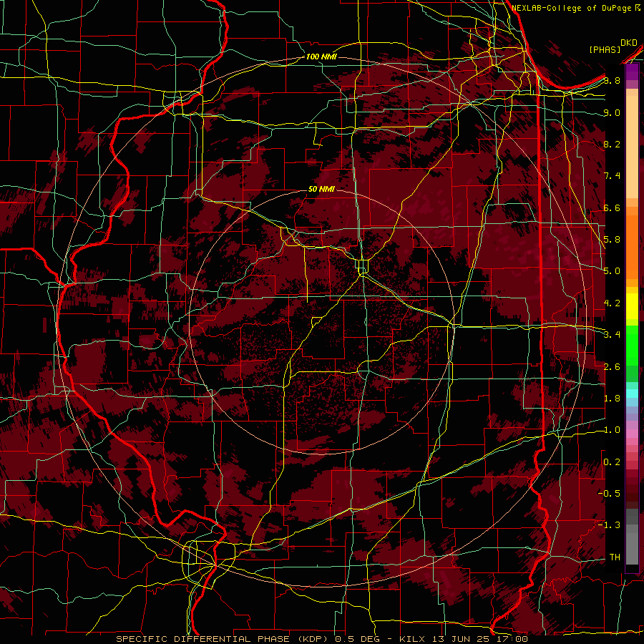Click the -0.5 value on color scale
Viewport: 644px width, 644px height.
click(609, 494)
